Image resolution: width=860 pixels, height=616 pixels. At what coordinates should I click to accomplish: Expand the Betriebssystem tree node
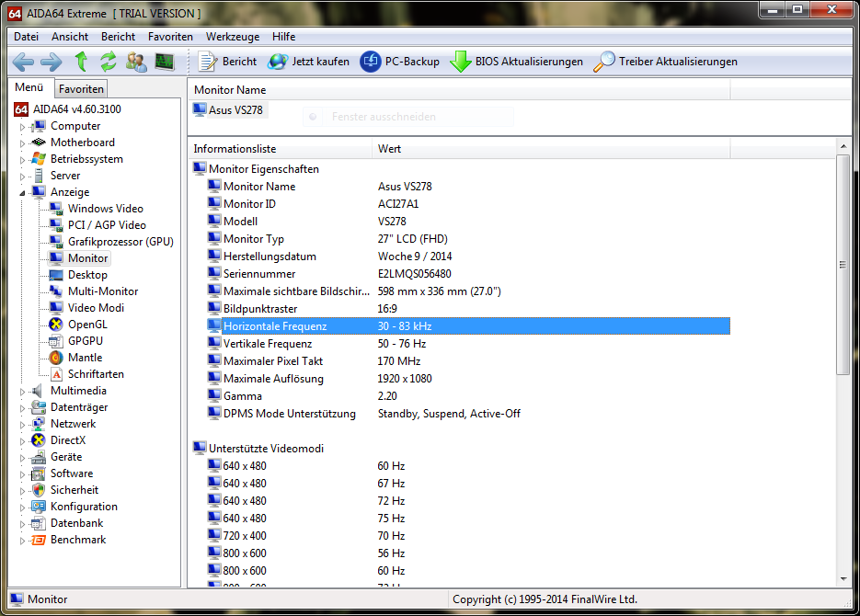tap(22, 160)
